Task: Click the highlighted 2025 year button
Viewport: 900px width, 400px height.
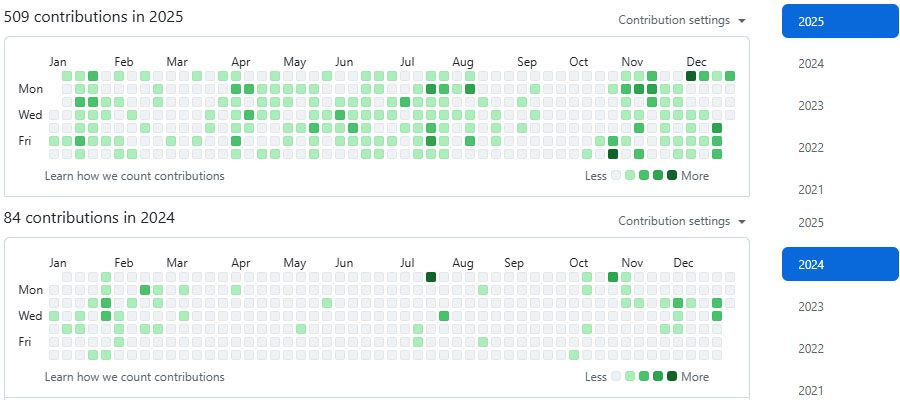Action: tap(840, 21)
